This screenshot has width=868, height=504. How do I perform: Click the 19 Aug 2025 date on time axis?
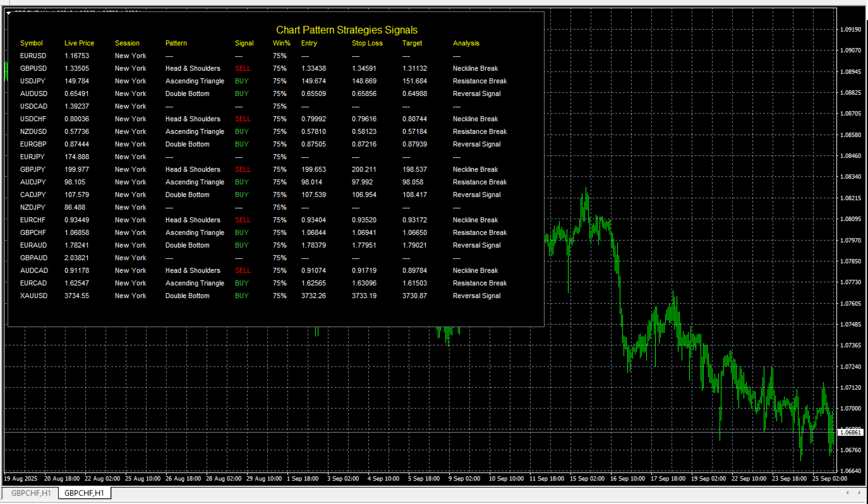click(x=21, y=479)
